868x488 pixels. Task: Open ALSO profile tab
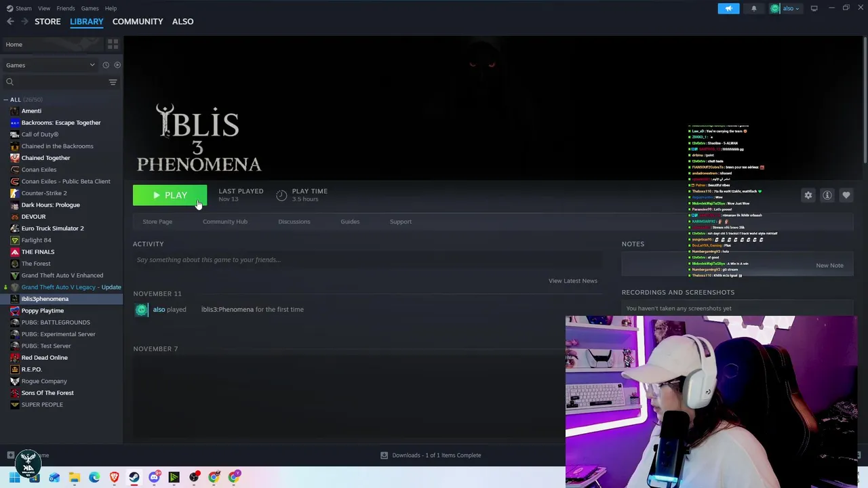point(182,22)
